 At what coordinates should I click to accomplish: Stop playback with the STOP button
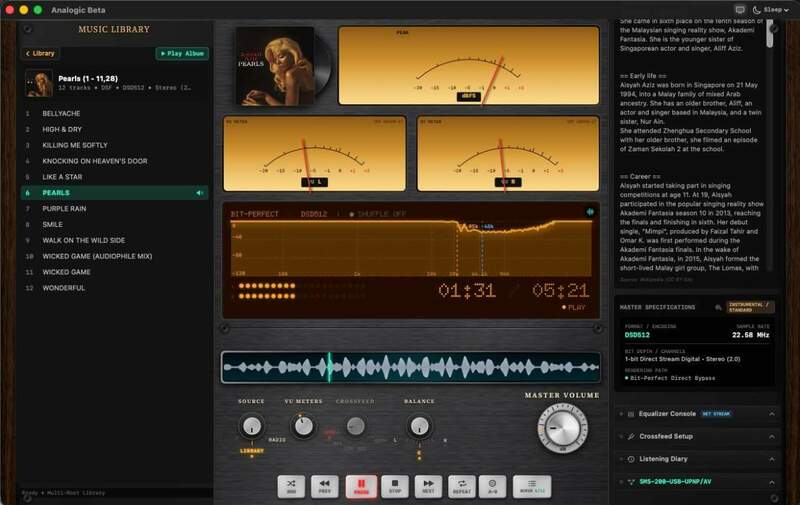pos(395,486)
